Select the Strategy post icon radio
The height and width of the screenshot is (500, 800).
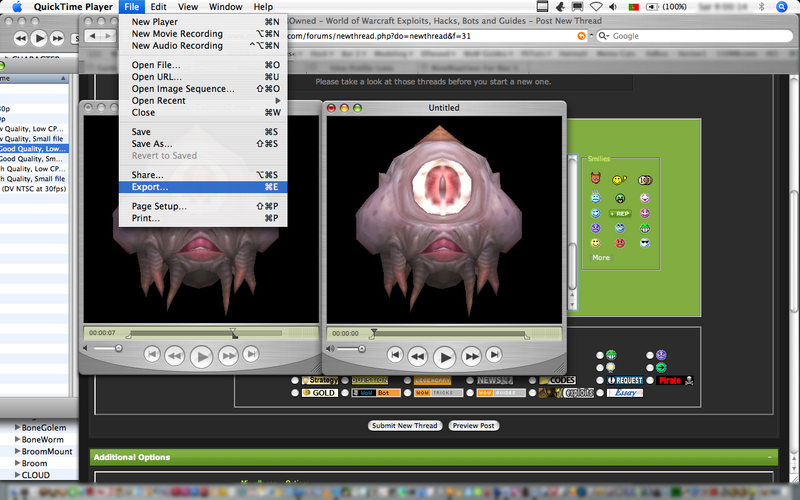coord(295,380)
